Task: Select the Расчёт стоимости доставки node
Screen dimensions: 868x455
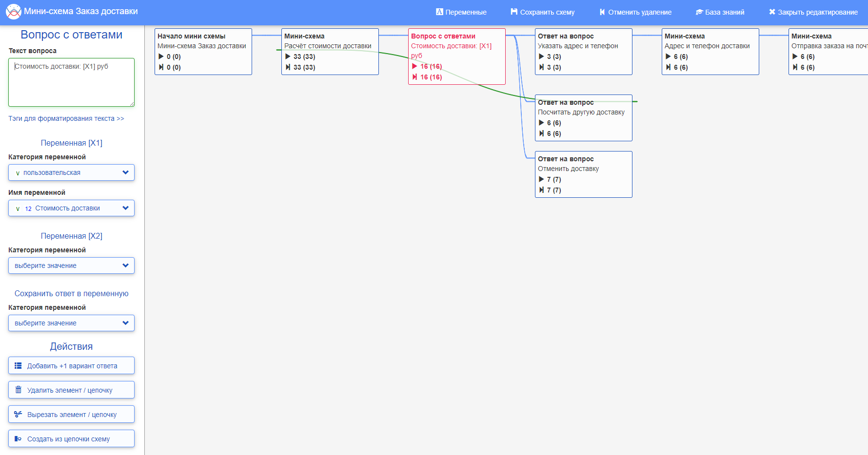Action: [330, 52]
